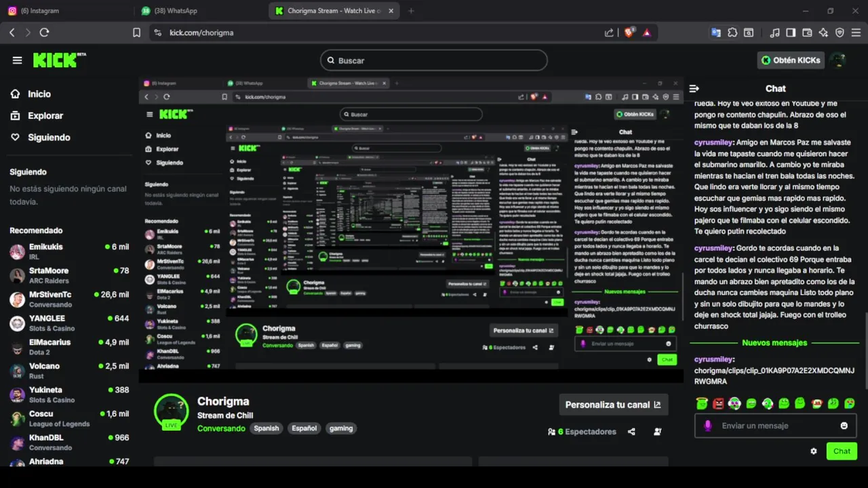Open recommended channel Emikukis

69,251
